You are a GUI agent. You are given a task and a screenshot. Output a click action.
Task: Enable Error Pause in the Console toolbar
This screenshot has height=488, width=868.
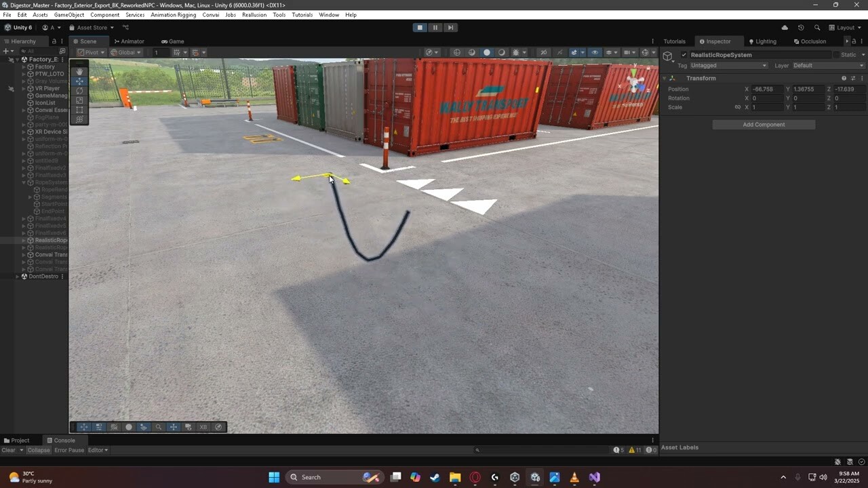coord(68,450)
